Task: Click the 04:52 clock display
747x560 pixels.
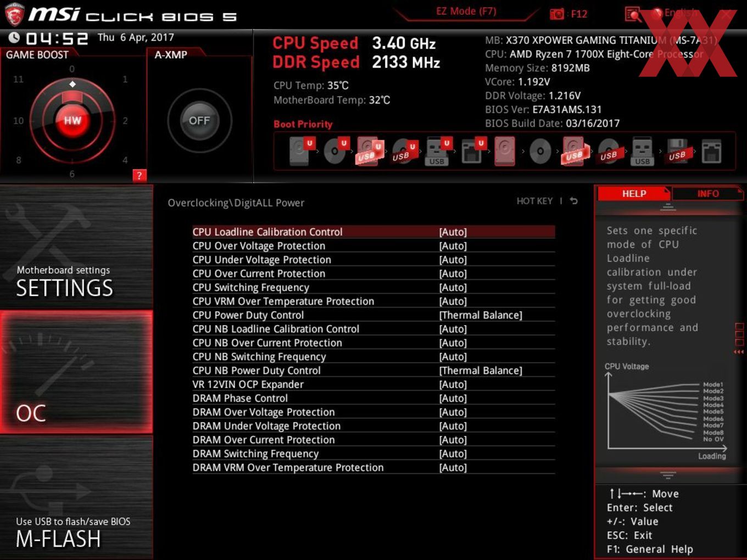Action: click(57, 39)
